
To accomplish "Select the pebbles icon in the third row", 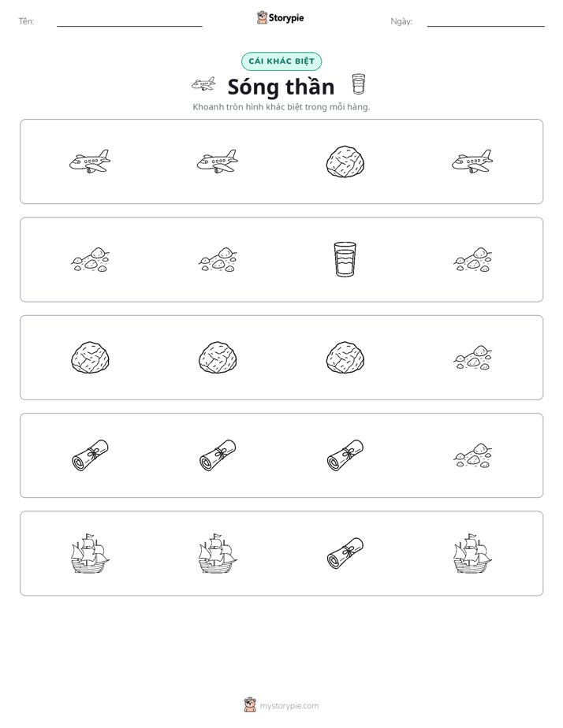I will (x=473, y=358).
